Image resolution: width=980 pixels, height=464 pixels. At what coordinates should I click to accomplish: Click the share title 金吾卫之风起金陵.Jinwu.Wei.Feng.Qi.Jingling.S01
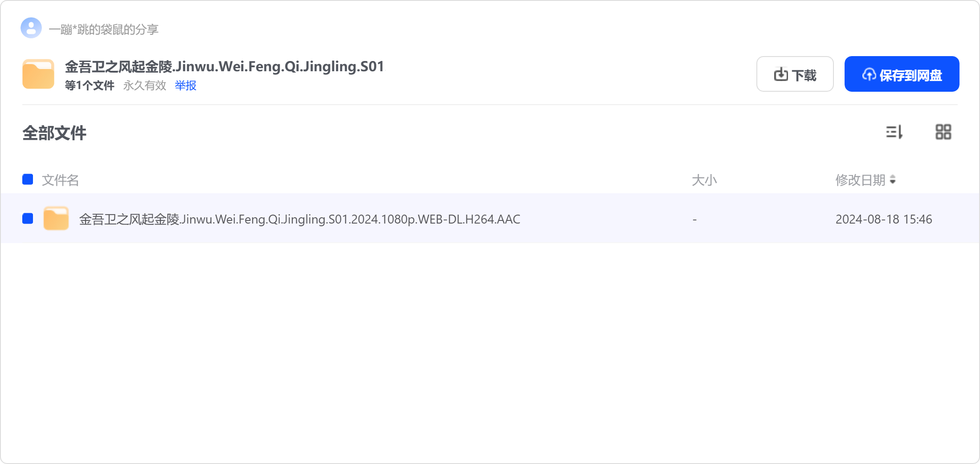tap(225, 67)
